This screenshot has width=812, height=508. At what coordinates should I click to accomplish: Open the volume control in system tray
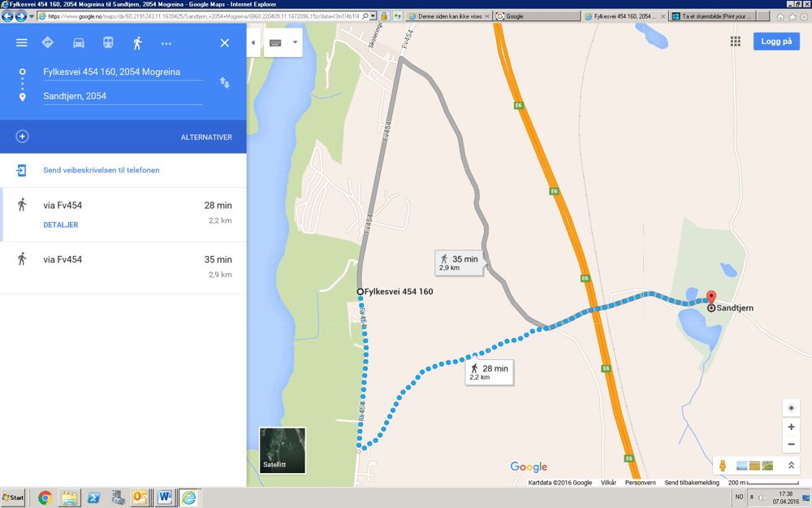[x=762, y=497]
